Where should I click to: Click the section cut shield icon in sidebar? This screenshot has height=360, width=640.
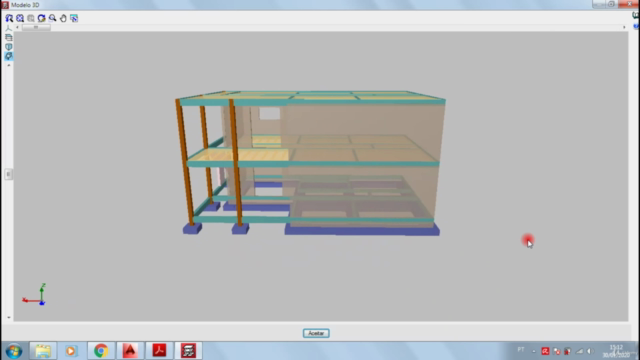[x=9, y=47]
